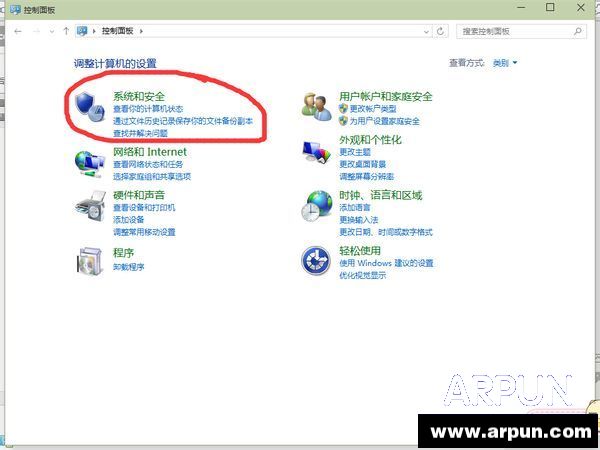Image resolution: width=600 pixels, height=450 pixels.
Task: Focus the 搜索控制面板 search box
Action: [521, 31]
